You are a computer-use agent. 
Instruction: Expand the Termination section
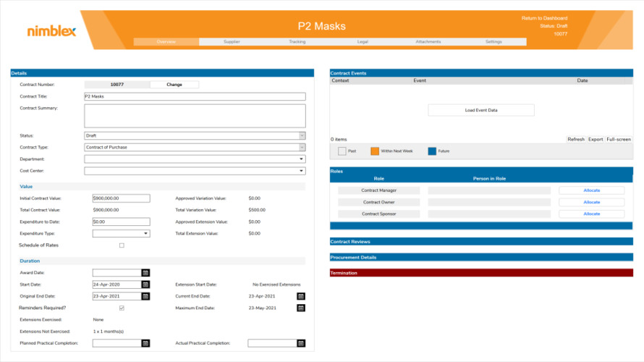pos(481,273)
